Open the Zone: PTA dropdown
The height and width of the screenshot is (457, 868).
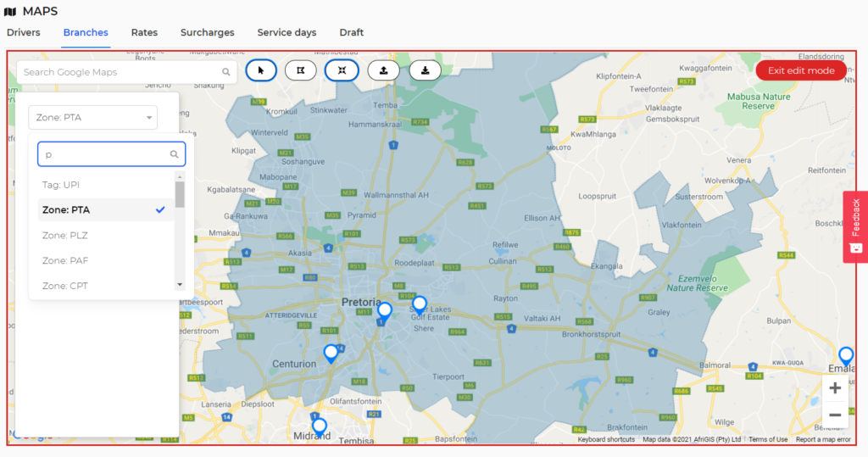(92, 118)
